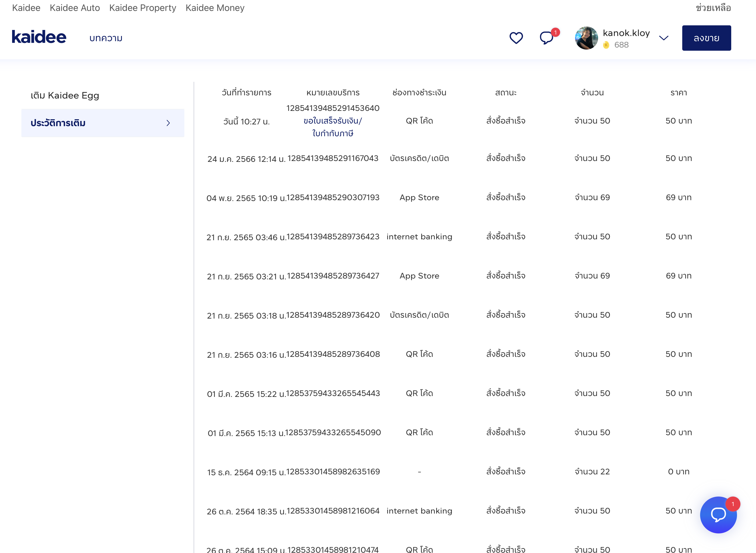Click date 26 ต.ค. 2564 18:35 น.

coord(246,512)
